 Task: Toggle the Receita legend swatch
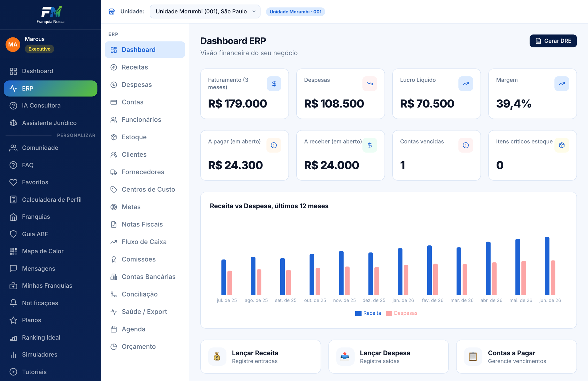358,313
